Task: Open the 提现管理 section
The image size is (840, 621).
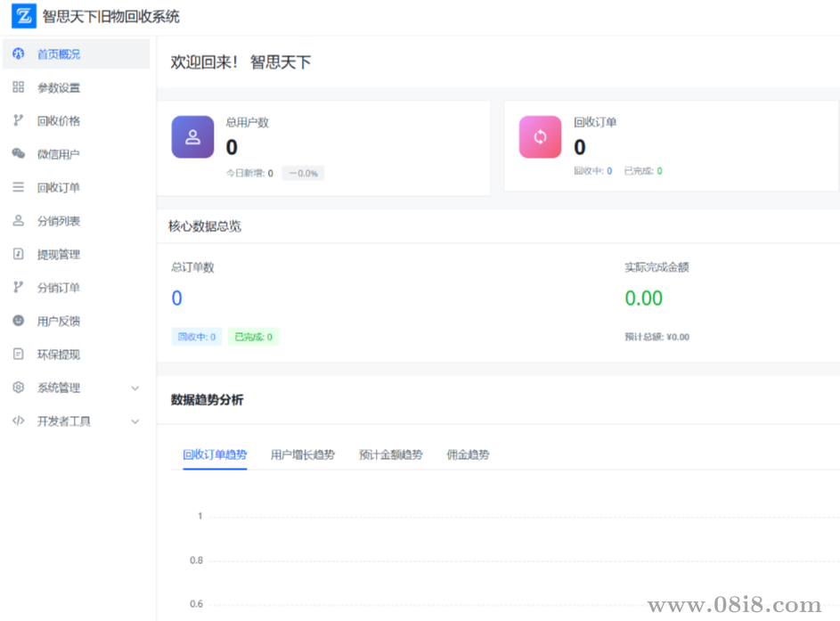Action: pyautogui.click(x=53, y=254)
